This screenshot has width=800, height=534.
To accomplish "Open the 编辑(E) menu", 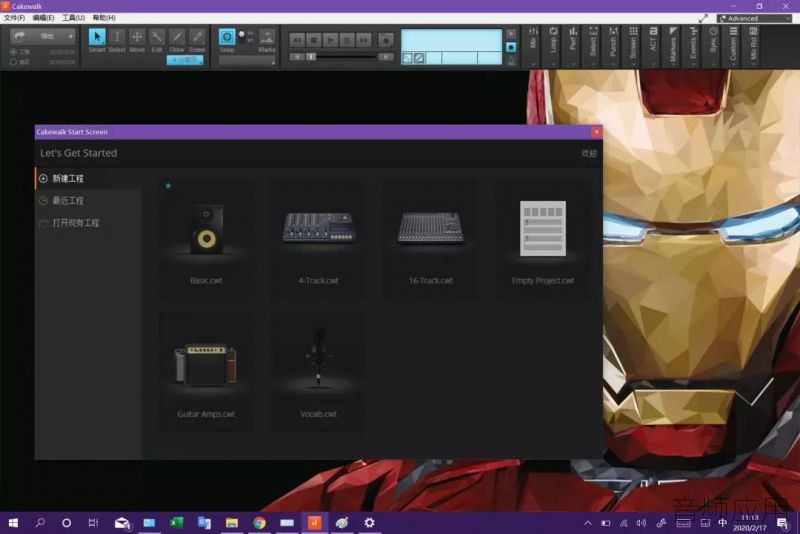I will pos(43,18).
